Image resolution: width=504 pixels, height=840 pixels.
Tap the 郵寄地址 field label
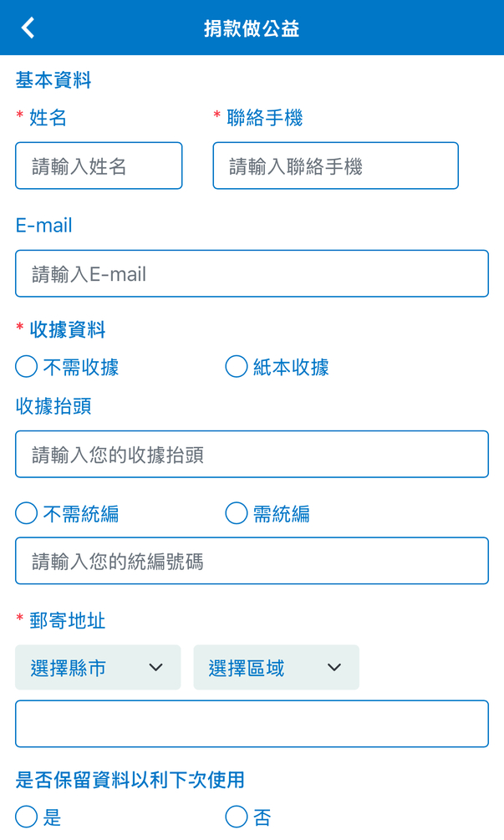pos(68,621)
